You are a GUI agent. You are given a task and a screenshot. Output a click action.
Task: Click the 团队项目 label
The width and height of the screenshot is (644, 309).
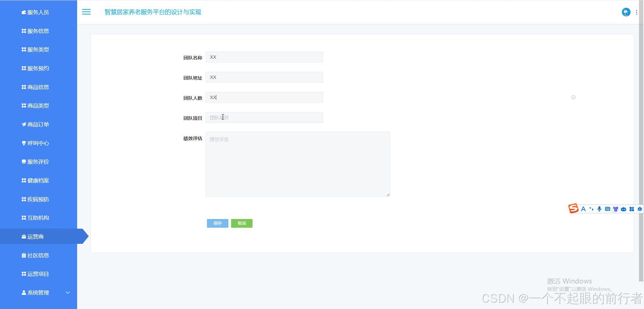pos(193,118)
